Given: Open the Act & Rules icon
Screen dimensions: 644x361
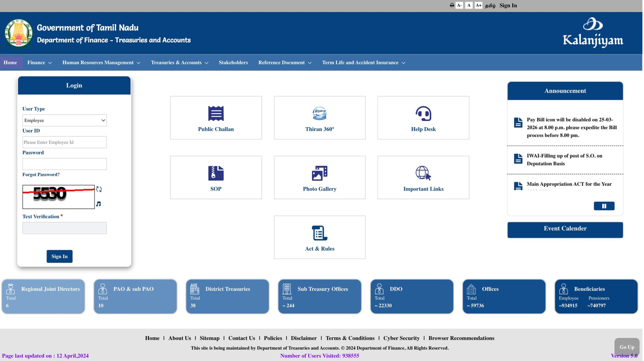Looking at the screenshot, I should (x=319, y=233).
